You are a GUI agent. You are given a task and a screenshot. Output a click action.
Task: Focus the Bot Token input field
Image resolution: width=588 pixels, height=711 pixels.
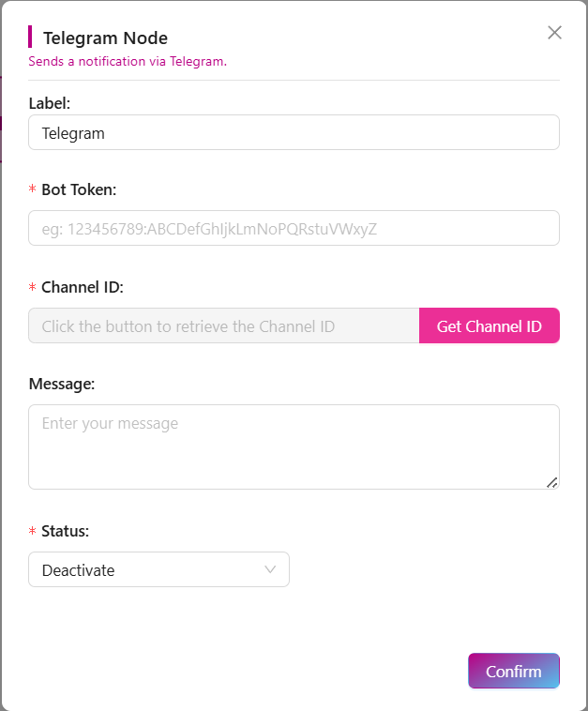[294, 228]
